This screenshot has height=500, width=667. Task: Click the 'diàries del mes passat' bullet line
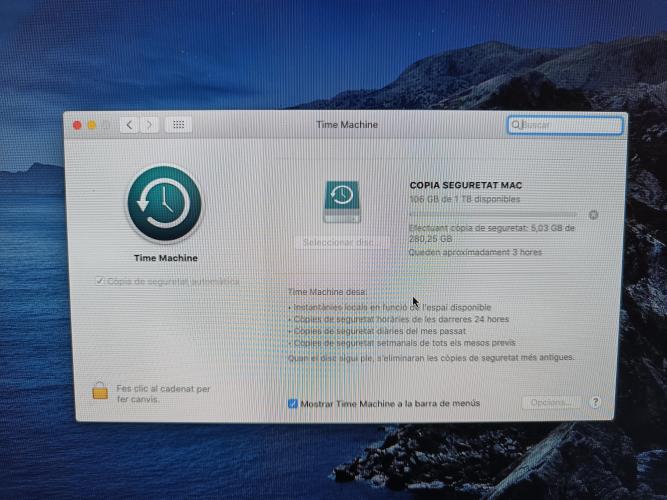pos(377,331)
